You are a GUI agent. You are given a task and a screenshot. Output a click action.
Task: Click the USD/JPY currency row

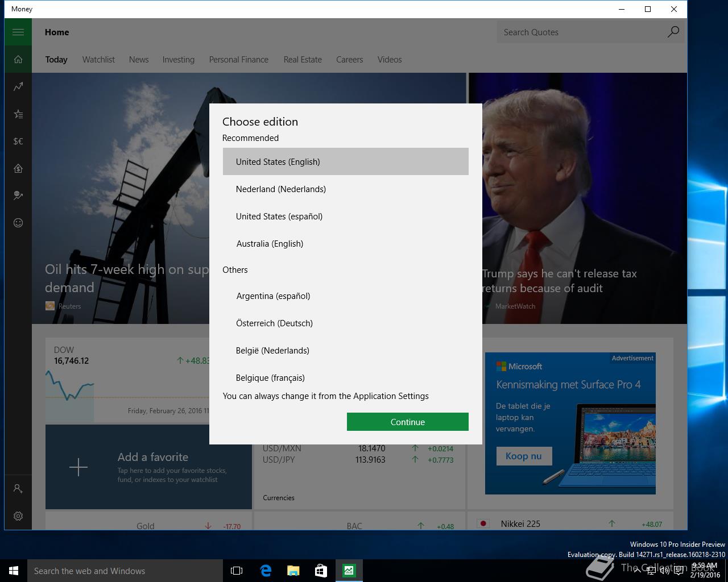click(x=358, y=460)
